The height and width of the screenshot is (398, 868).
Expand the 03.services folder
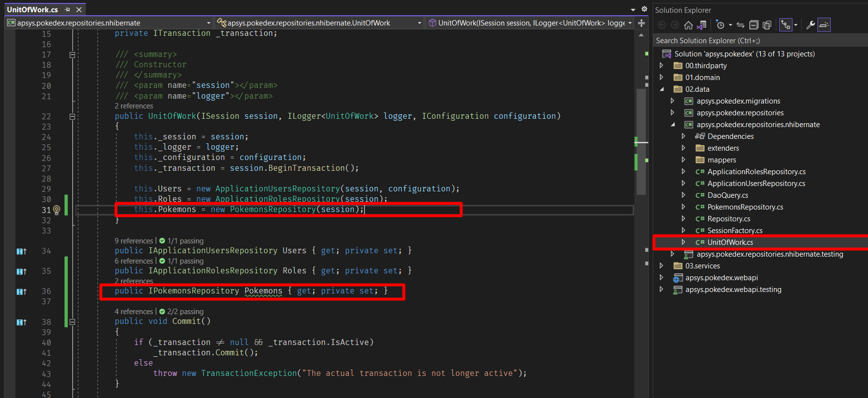click(x=662, y=266)
